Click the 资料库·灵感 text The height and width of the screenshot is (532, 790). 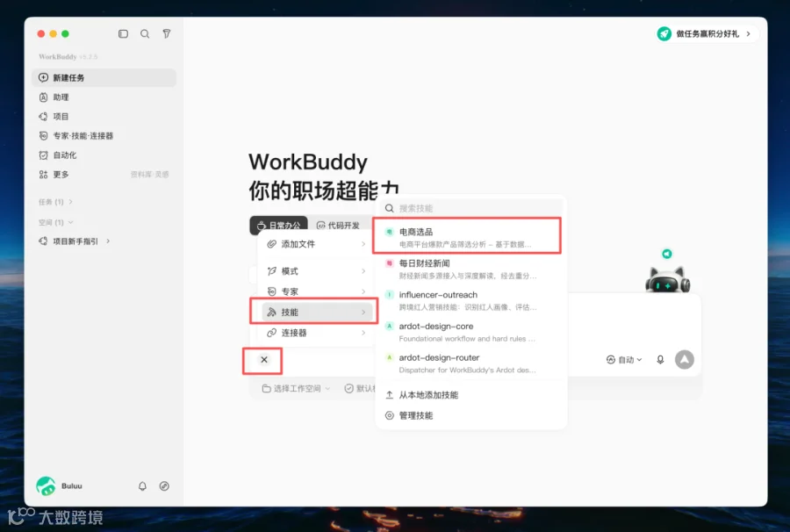[x=149, y=175]
